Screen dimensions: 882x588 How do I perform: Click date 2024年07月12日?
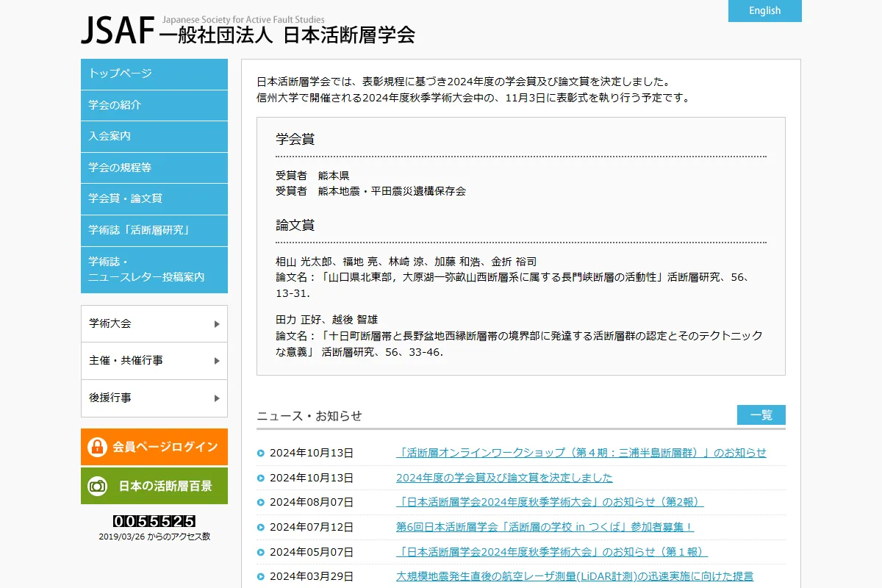click(312, 528)
